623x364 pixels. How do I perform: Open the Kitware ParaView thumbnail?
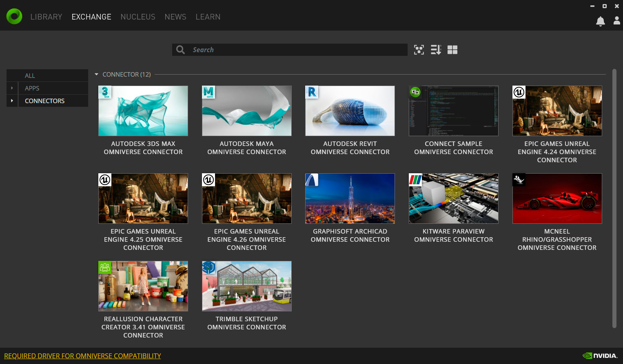454,199
